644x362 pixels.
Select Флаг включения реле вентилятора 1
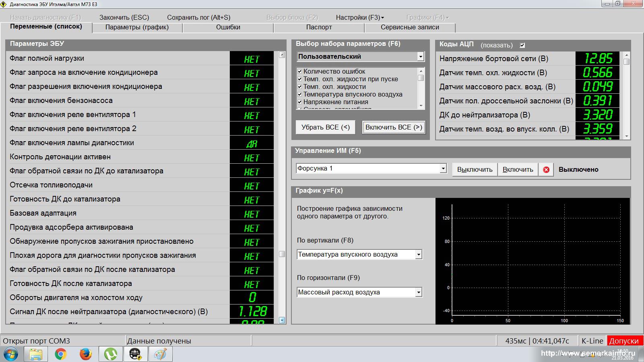tap(140, 115)
